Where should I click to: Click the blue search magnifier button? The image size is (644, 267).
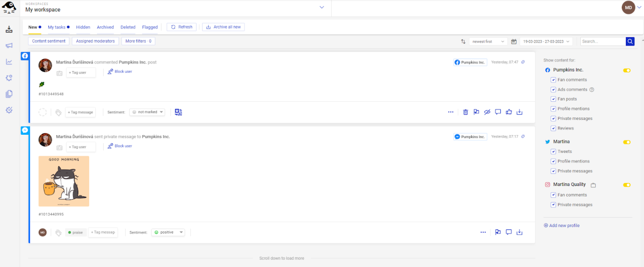click(x=630, y=41)
